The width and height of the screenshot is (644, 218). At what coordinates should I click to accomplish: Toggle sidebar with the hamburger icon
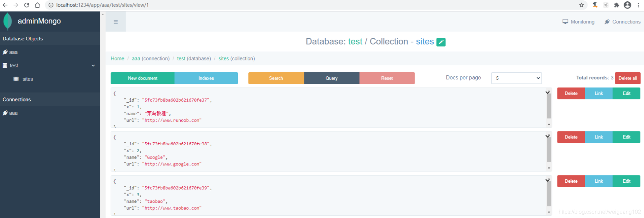(x=116, y=22)
